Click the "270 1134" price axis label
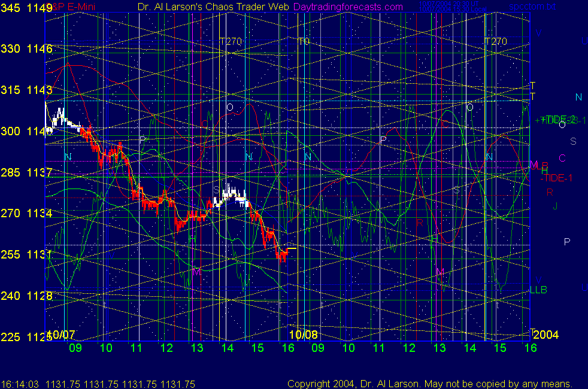This screenshot has width=588, height=389. click(x=26, y=213)
